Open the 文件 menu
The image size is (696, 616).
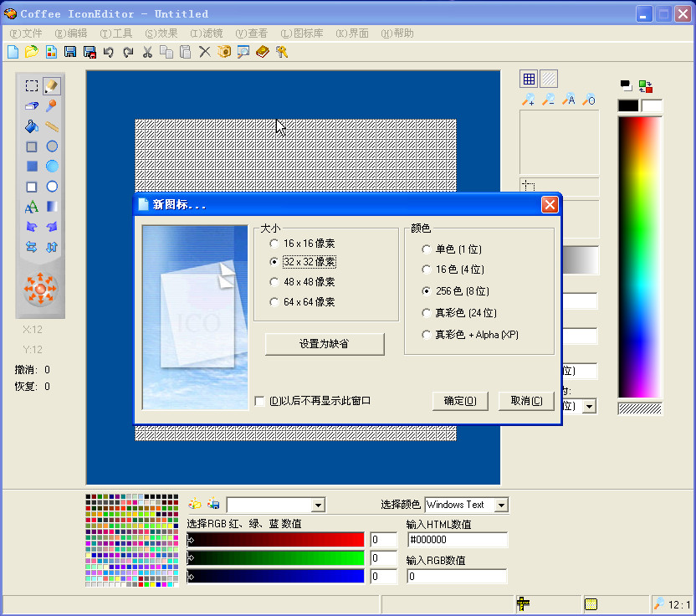26,33
